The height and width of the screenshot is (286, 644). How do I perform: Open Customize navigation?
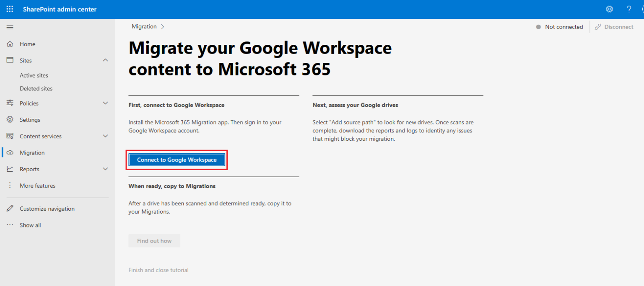coord(47,208)
